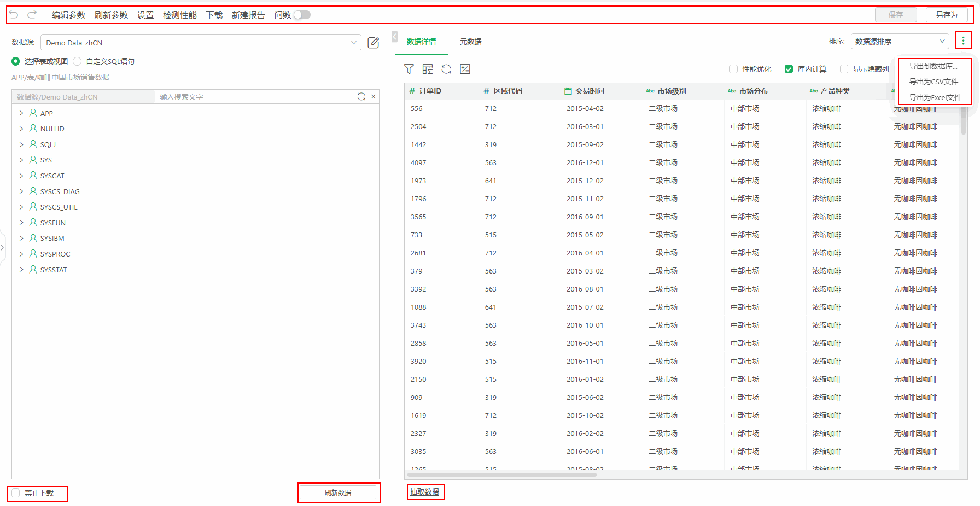Switch to the 元数据 tab
Screen dimensions: 980x506
click(470, 42)
